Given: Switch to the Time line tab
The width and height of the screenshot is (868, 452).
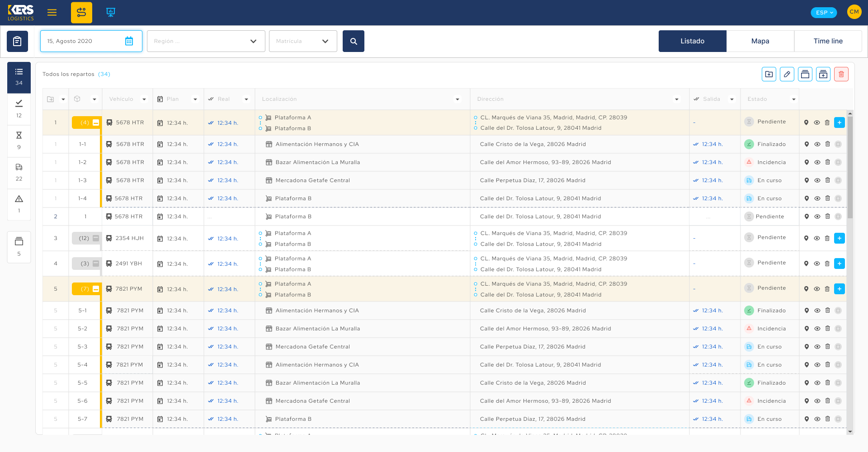Looking at the screenshot, I should pyautogui.click(x=828, y=41).
